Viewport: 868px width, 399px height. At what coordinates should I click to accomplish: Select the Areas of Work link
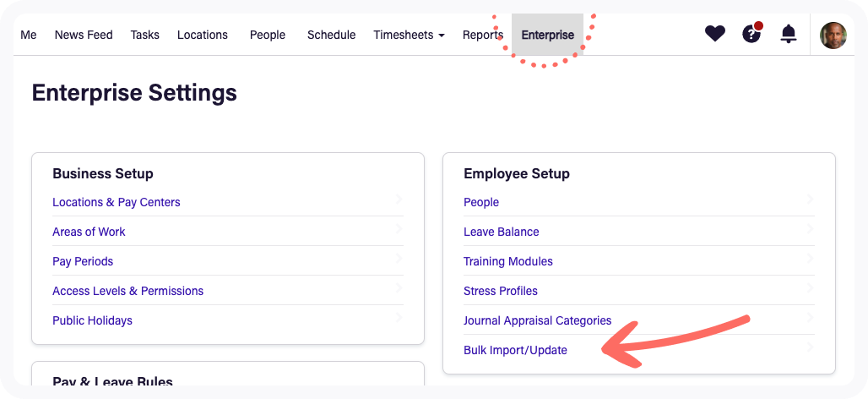point(90,232)
